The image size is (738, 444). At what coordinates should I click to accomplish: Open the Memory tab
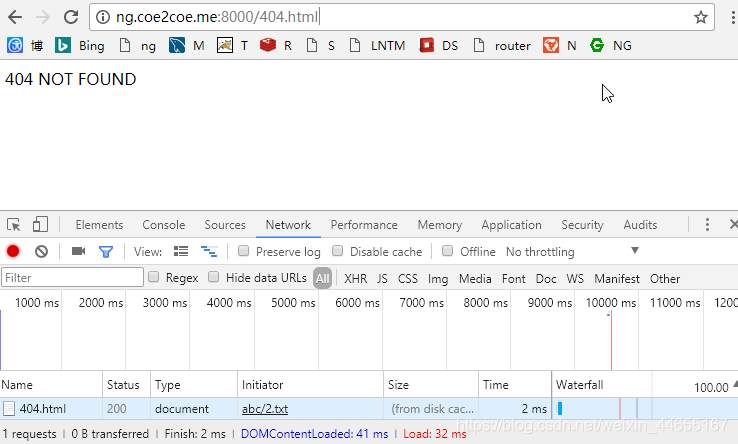pyautogui.click(x=440, y=225)
